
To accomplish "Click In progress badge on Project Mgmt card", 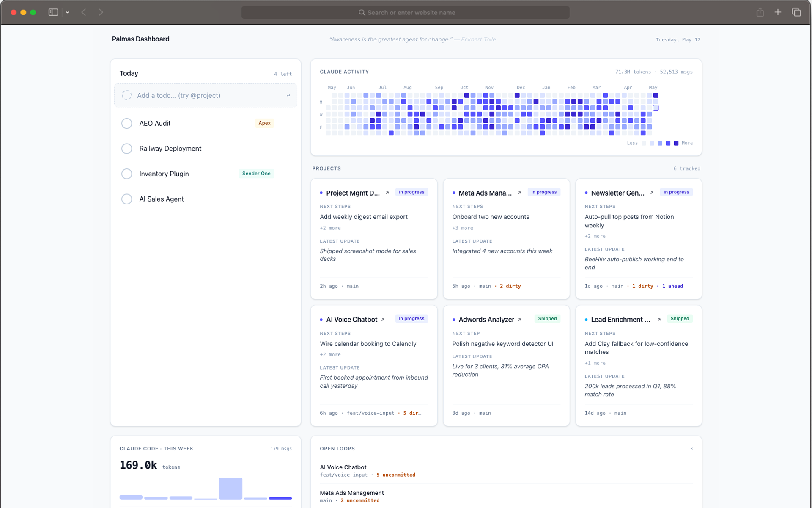I will [411, 192].
